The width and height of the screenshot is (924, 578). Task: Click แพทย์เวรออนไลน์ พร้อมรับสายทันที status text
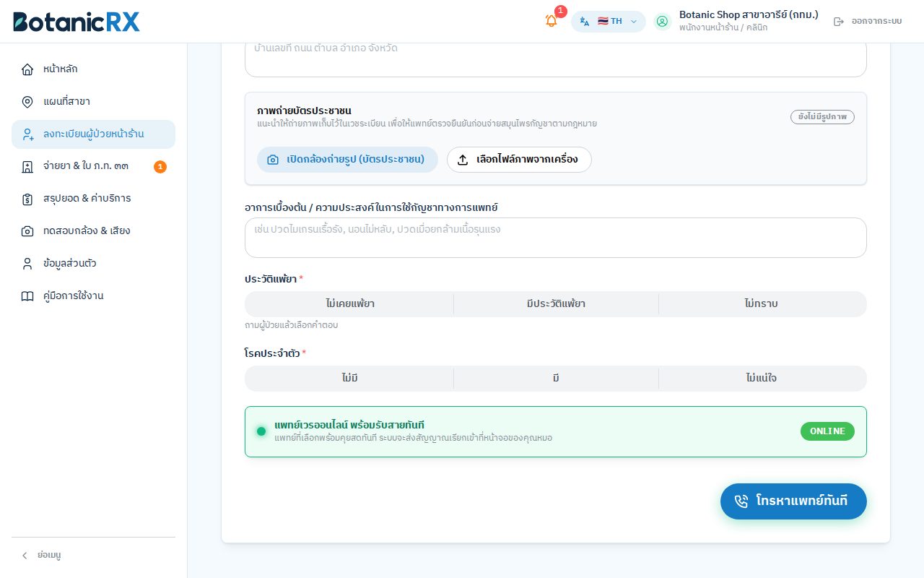pyautogui.click(x=349, y=425)
